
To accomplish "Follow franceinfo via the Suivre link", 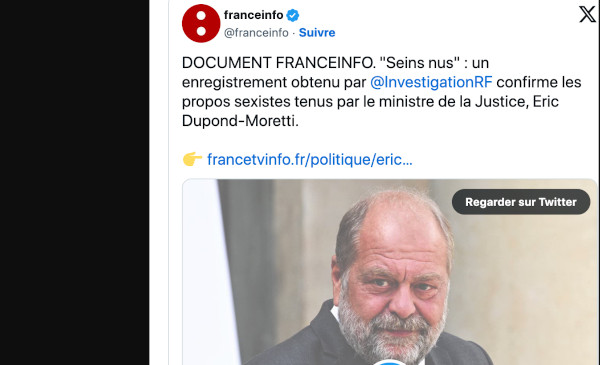I will [x=317, y=33].
